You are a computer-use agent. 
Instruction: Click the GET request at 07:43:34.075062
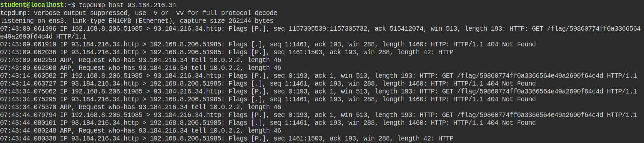[318, 91]
